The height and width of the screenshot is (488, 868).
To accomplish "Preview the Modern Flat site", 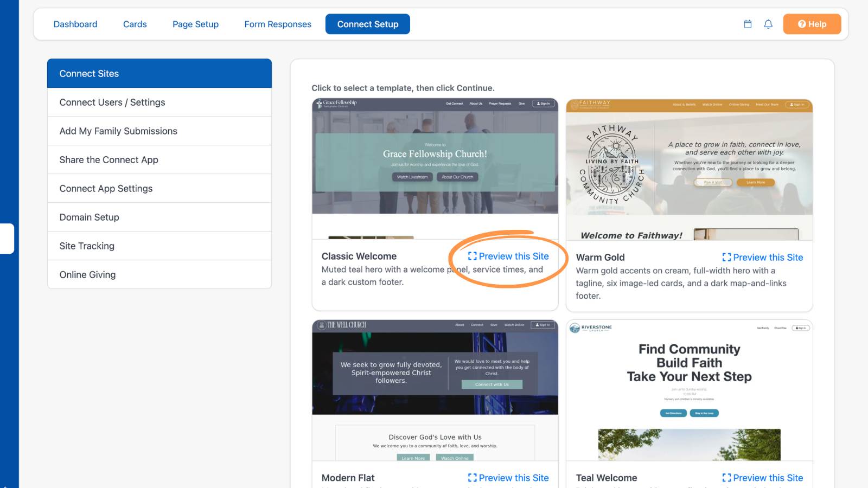I will point(508,478).
